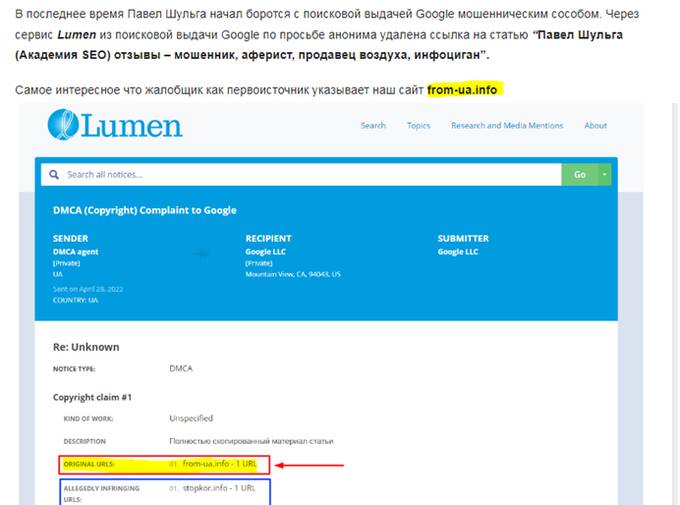This screenshot has height=505, width=680.
Task: Click 'from-ua.info - 1 URL' original URL entry
Action: [x=219, y=464]
